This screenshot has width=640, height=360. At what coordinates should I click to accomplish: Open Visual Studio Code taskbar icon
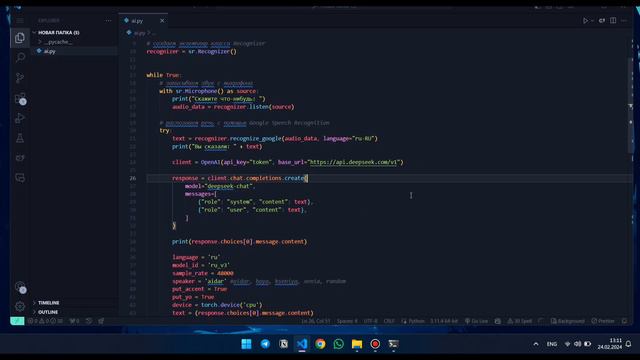tap(302, 344)
